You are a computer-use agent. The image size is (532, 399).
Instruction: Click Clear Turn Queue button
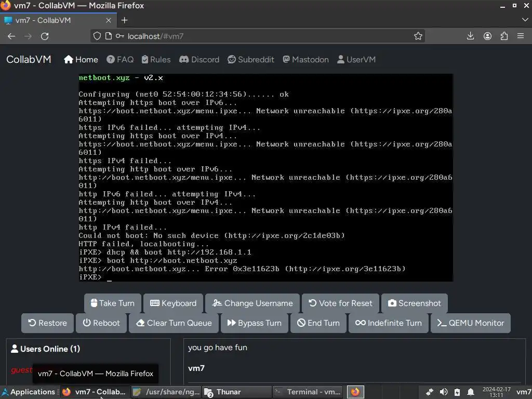(174, 323)
